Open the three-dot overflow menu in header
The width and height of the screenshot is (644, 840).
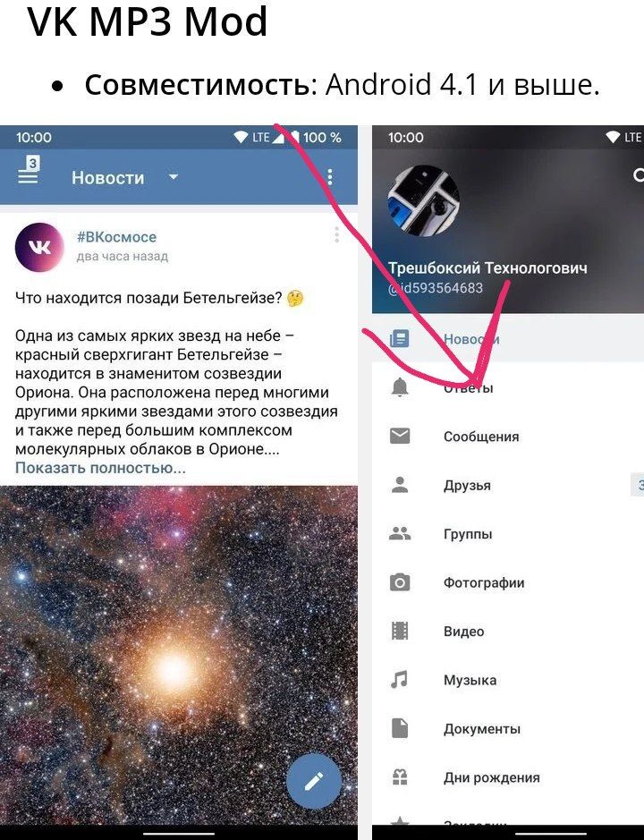330,176
